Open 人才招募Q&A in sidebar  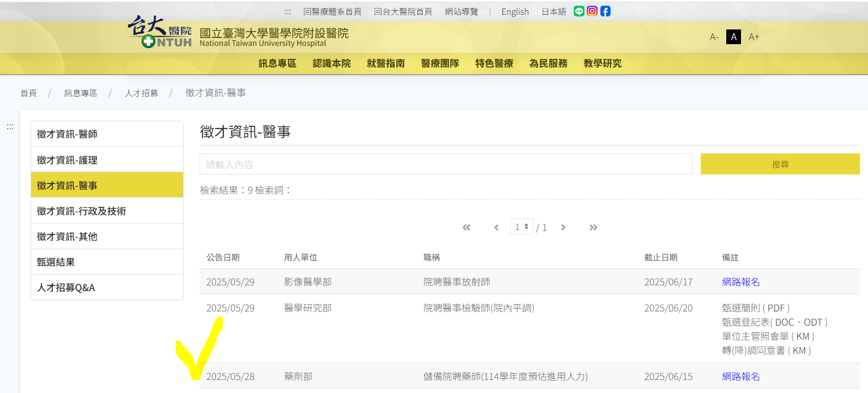point(107,287)
